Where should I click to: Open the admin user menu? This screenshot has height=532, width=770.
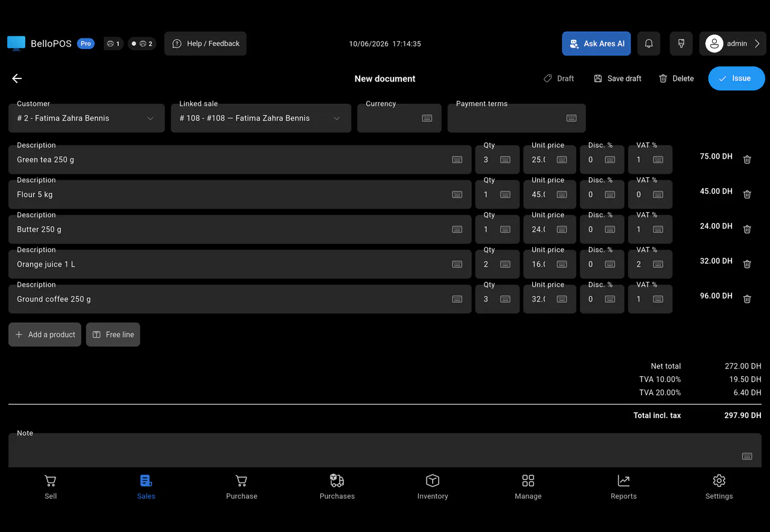[x=733, y=43]
